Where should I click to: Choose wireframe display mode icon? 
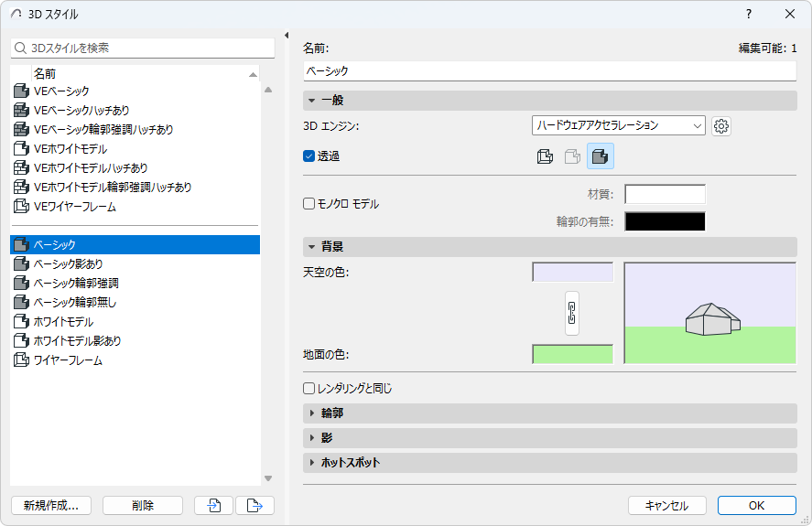[545, 156]
